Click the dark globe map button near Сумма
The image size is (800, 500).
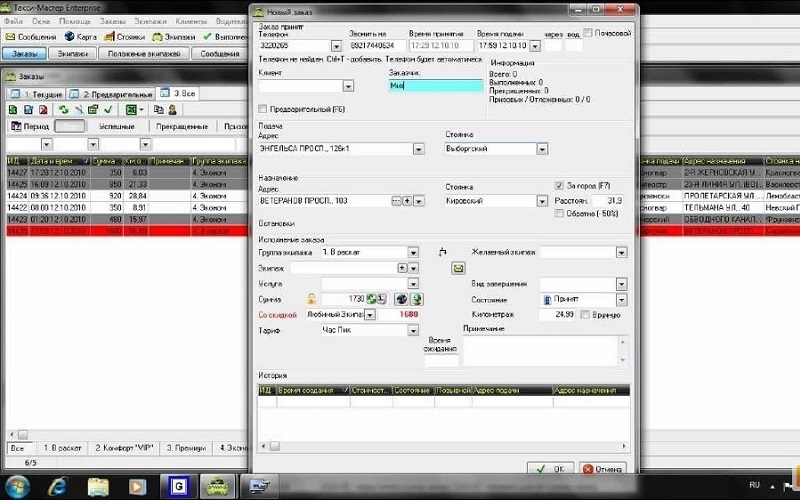tap(401, 299)
